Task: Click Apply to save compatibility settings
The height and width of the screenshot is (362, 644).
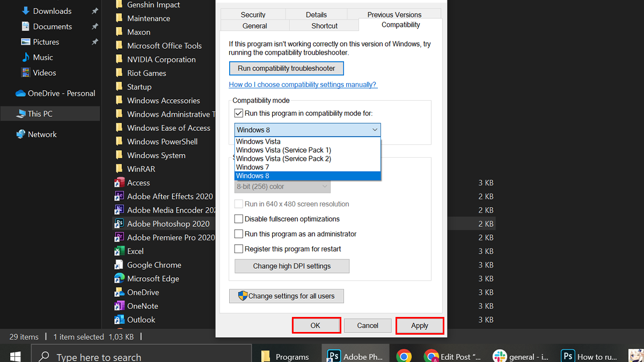Action: [420, 326]
